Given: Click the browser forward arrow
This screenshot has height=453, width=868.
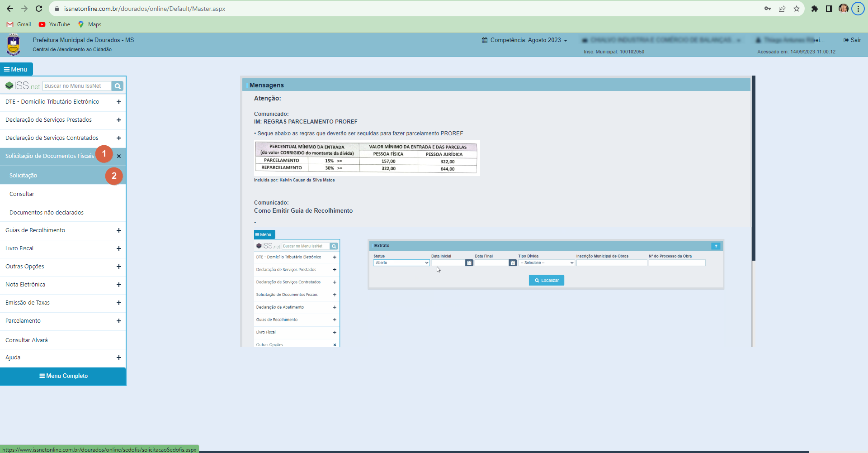Looking at the screenshot, I should [24, 9].
